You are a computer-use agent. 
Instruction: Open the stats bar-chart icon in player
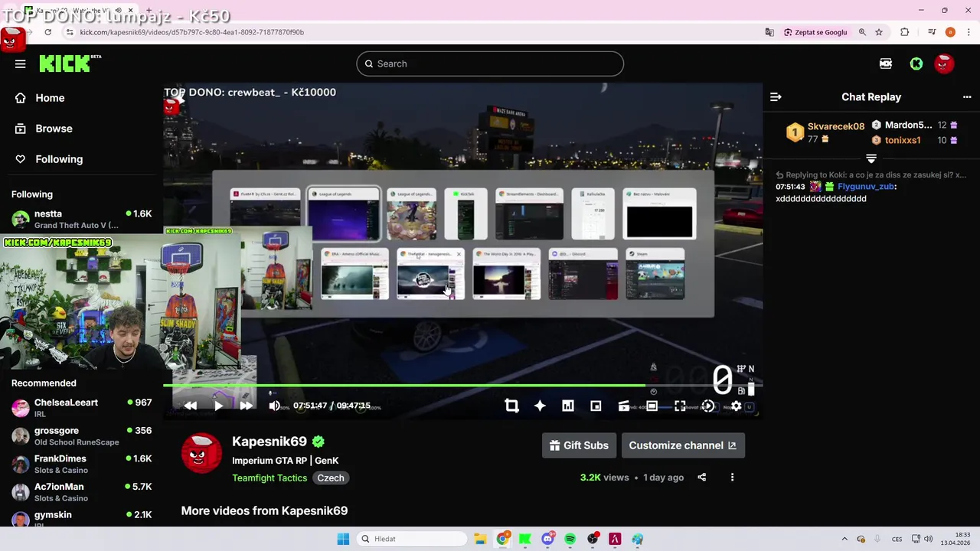(x=567, y=406)
